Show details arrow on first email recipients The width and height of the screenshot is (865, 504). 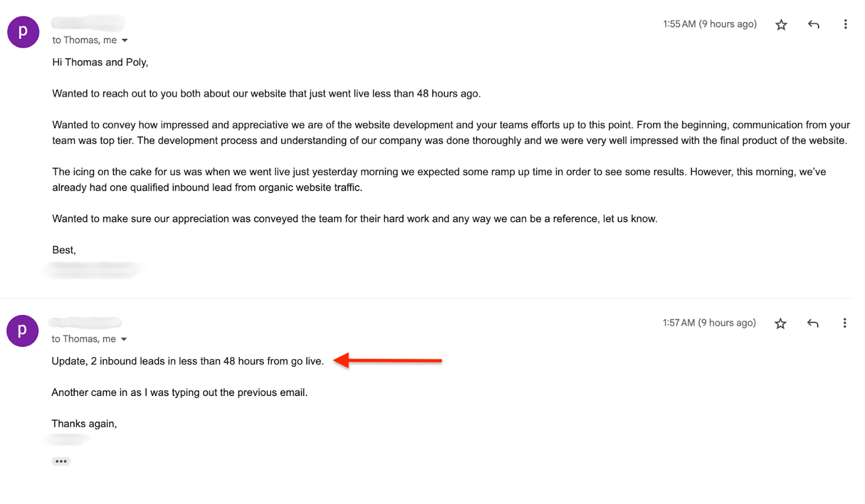[125, 41]
